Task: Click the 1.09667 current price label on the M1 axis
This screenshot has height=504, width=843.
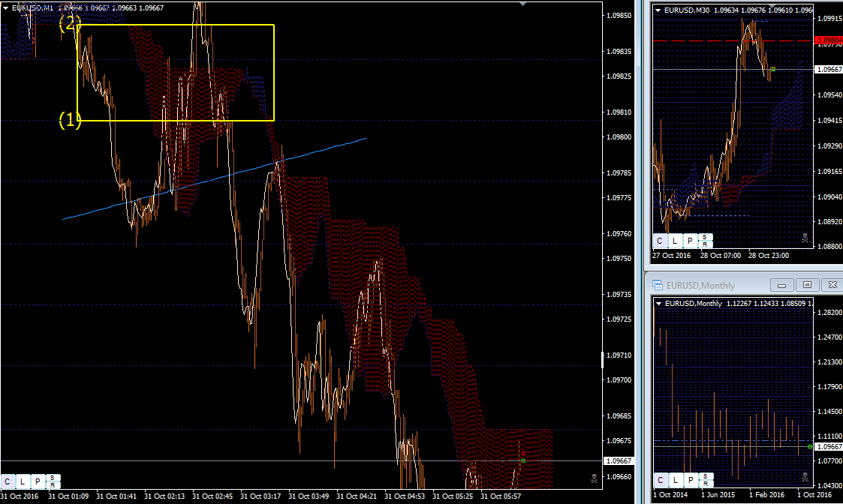Action: [619, 461]
